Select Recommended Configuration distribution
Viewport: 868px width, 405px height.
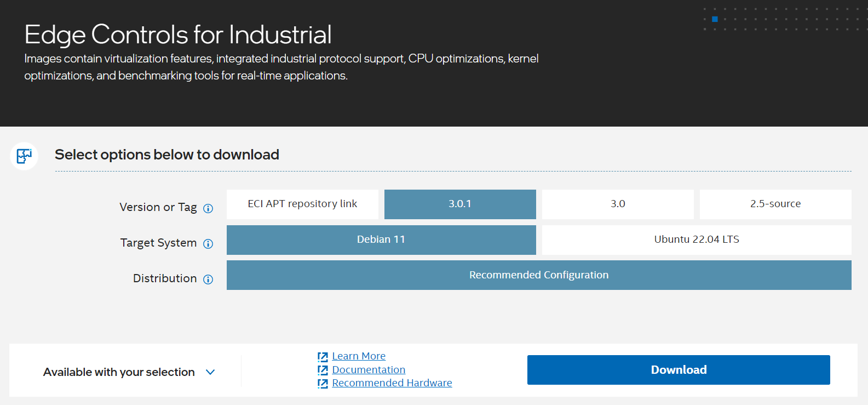pos(539,275)
